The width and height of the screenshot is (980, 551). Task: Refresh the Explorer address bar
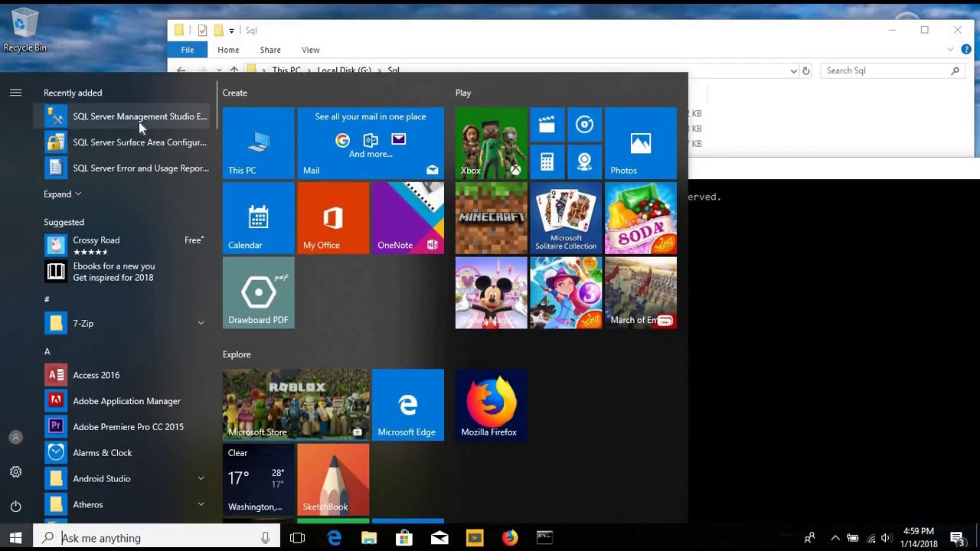[x=805, y=70]
